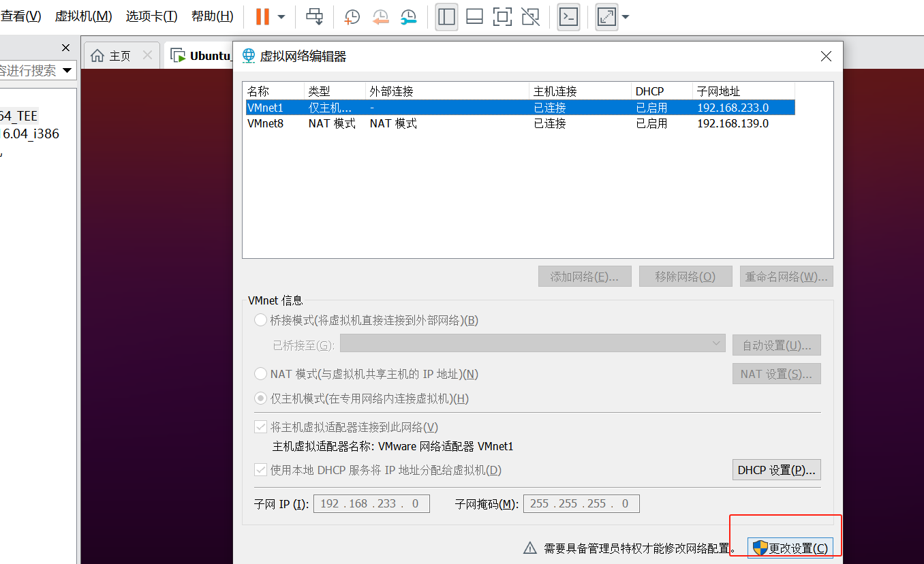This screenshot has width=924, height=564.
Task: Select the NAT 模式 radio button
Action: coord(260,374)
